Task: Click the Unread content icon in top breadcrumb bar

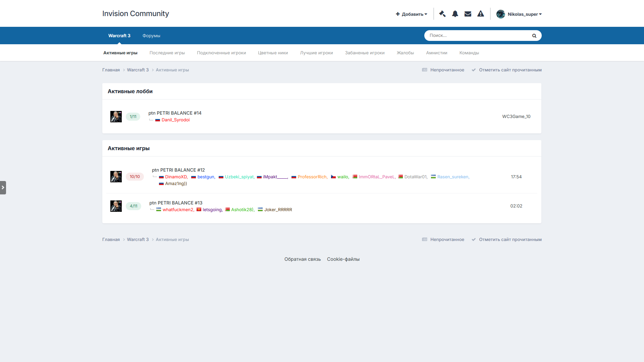Action: tap(424, 70)
